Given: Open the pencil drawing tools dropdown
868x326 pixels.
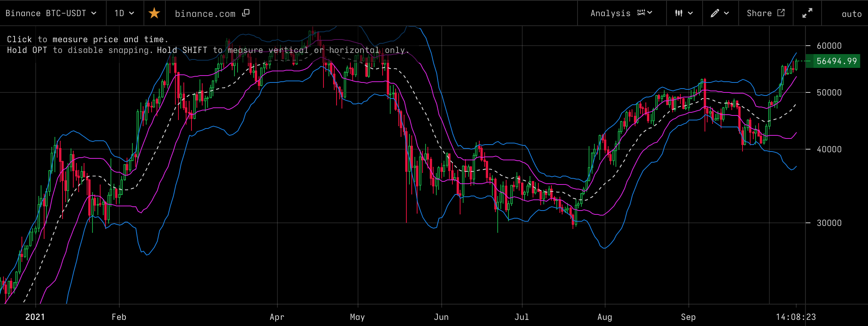Looking at the screenshot, I should coord(720,13).
